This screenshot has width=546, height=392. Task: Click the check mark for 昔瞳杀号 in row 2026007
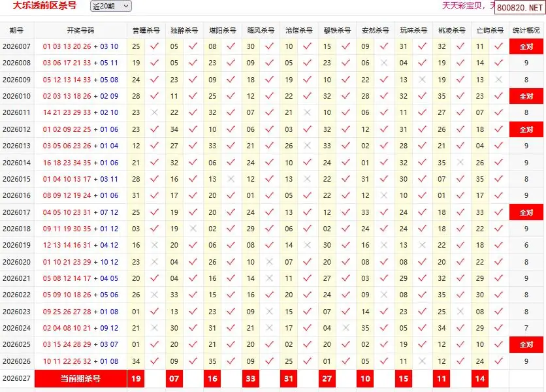[x=154, y=46]
